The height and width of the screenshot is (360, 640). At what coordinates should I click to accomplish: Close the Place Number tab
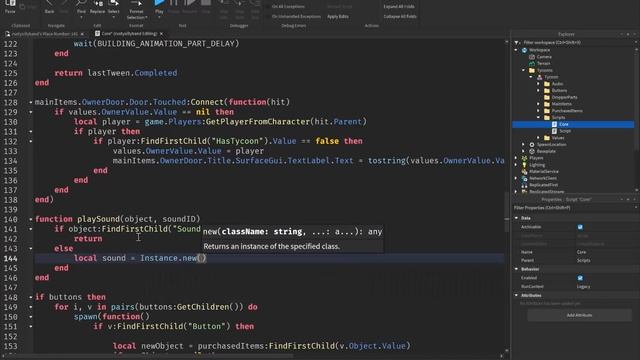[82, 34]
